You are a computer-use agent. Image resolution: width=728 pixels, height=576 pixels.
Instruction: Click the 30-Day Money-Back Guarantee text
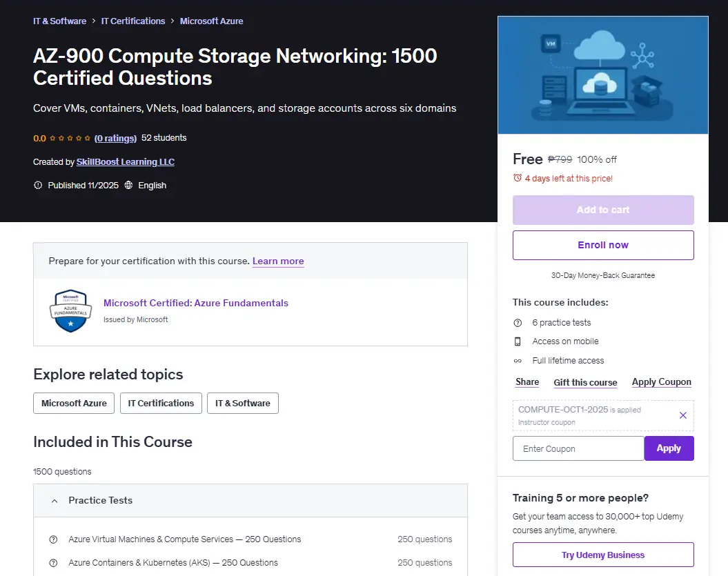coord(603,275)
